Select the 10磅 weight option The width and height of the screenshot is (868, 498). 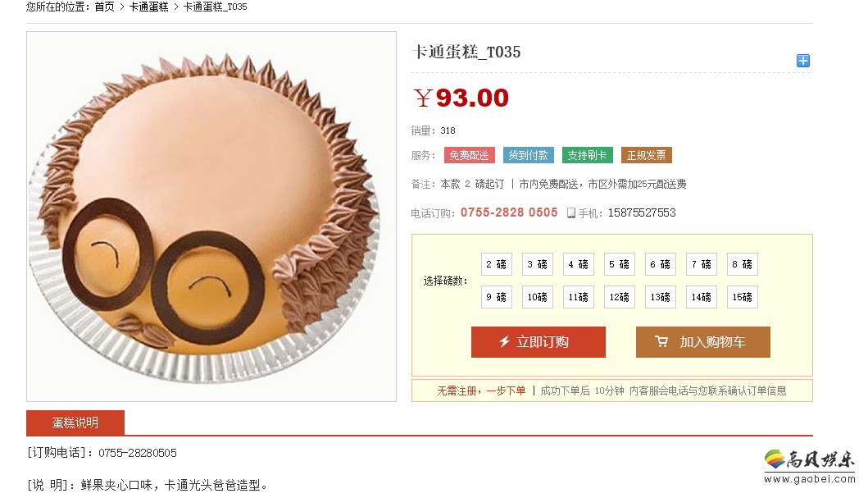[x=538, y=297]
